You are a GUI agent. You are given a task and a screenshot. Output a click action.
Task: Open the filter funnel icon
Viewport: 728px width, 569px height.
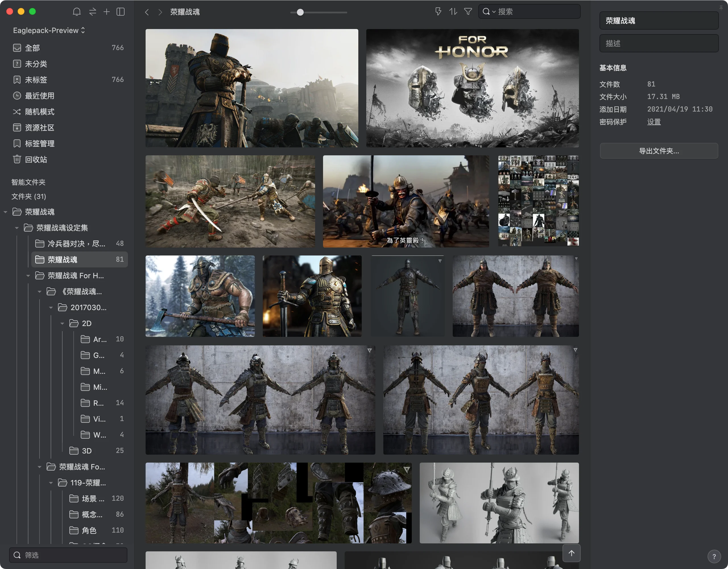point(468,12)
